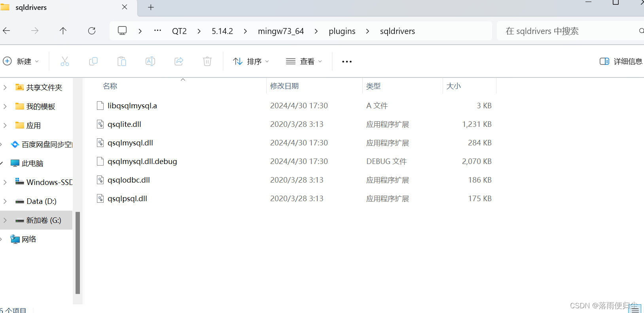Select QT2 in the breadcrumb path

tap(179, 31)
